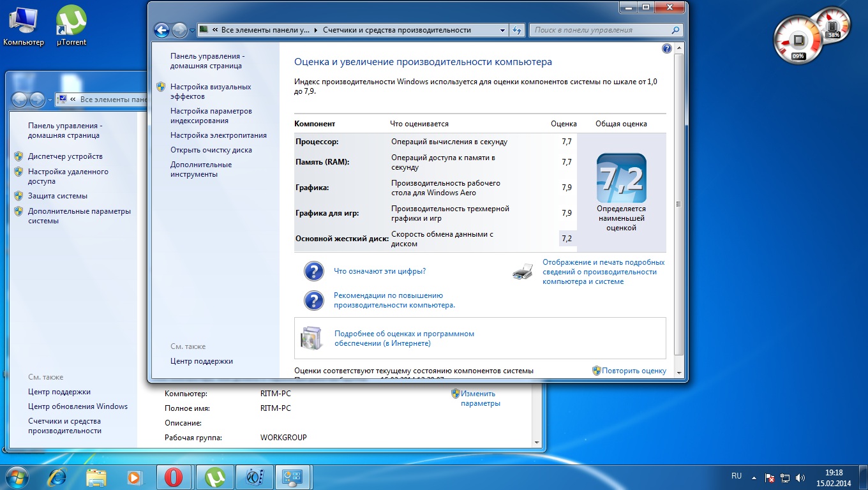Open 'Диспетчер устройств' from the sidebar
Screen dimensions: 868x490
[x=65, y=156]
